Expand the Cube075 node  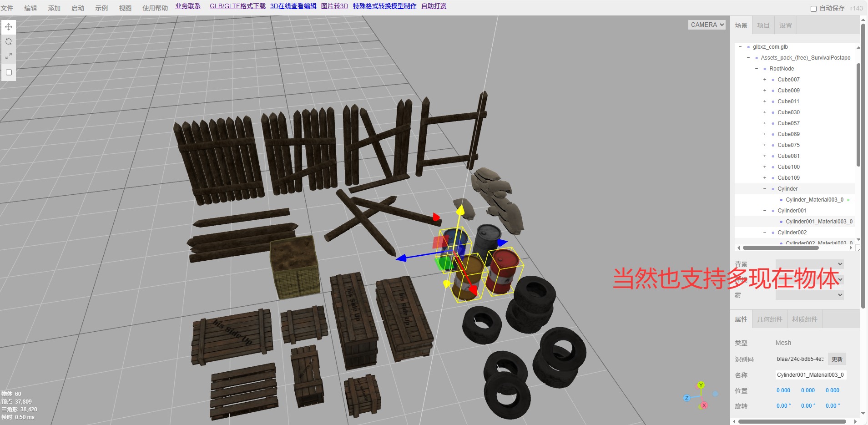tap(765, 145)
